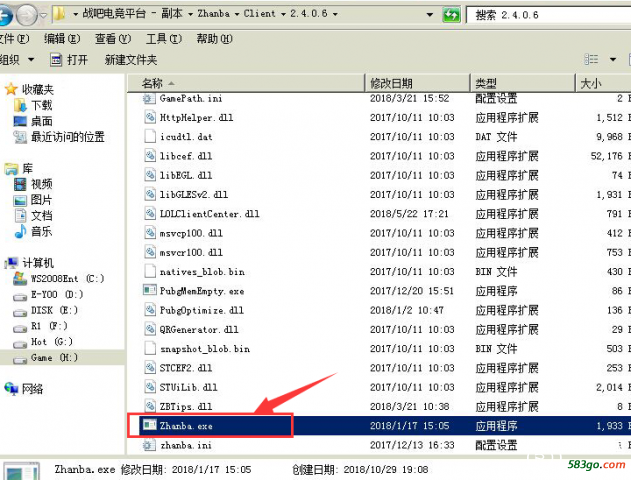Sort by the 名称 column header
Image resolution: width=631 pixels, height=480 pixels.
coord(245,83)
